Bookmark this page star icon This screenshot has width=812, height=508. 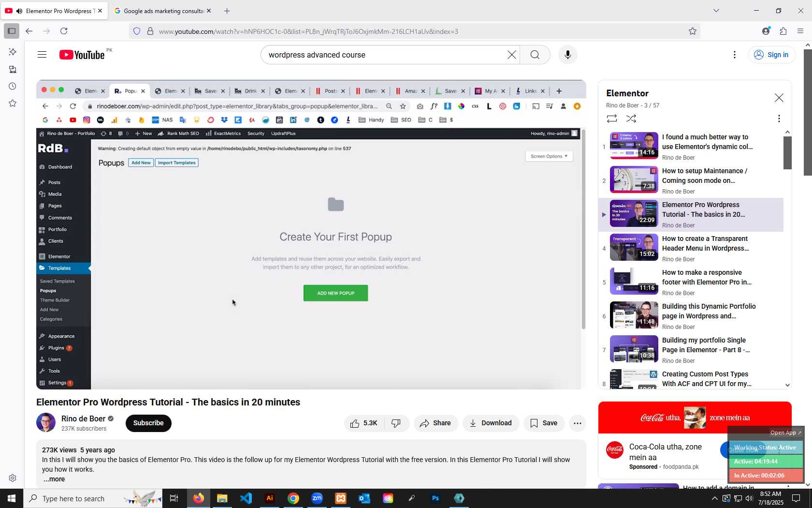click(x=693, y=31)
